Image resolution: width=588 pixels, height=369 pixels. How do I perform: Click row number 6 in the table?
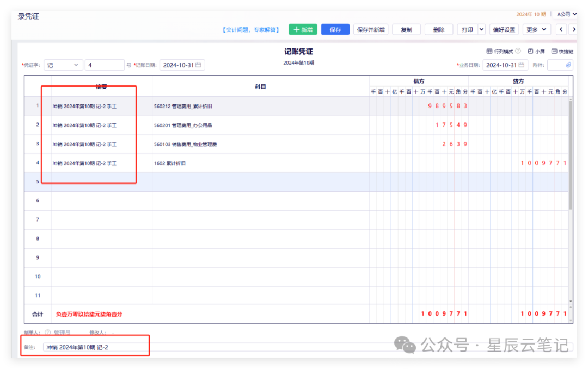38,201
